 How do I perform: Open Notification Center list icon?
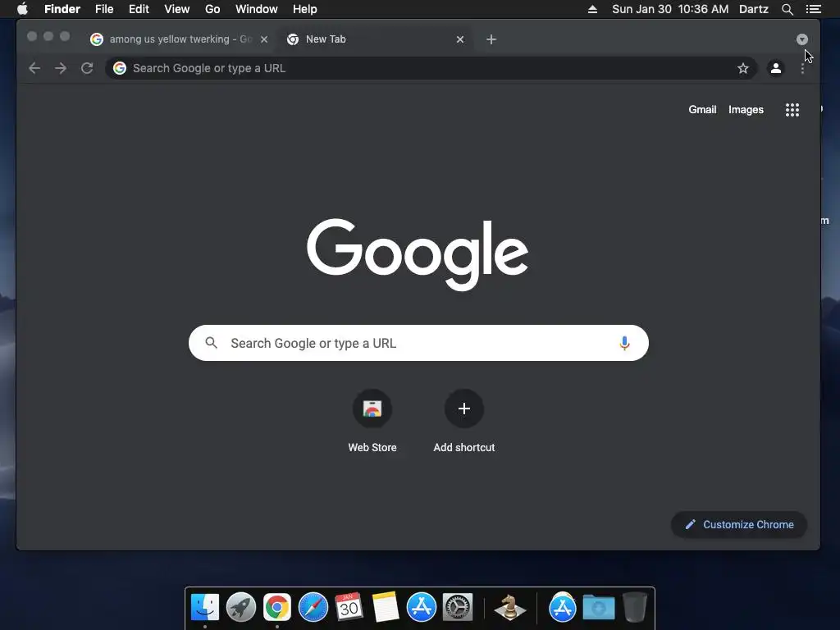coord(813,9)
